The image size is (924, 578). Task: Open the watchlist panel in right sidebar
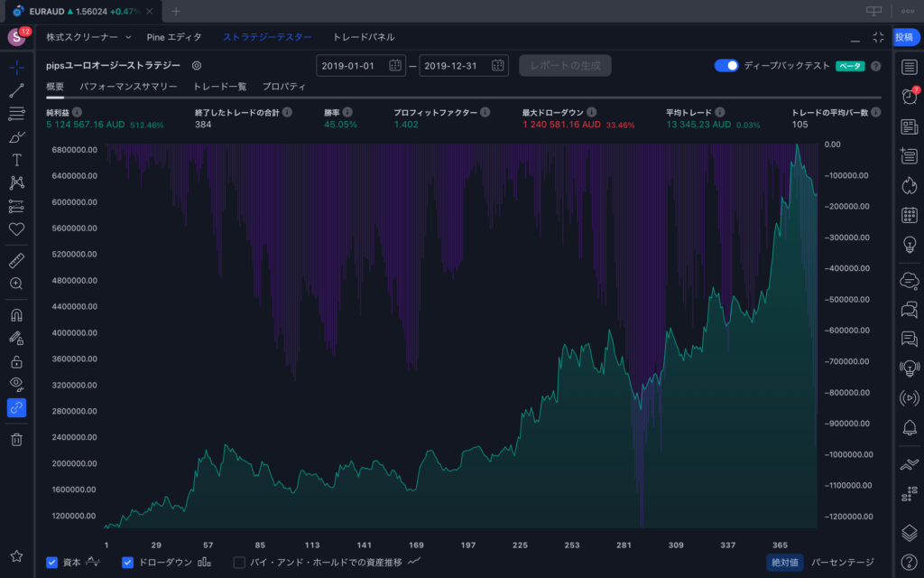pyautogui.click(x=910, y=67)
